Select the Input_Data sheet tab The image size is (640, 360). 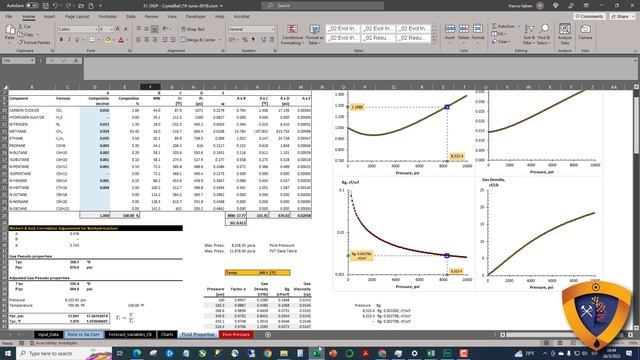tap(49, 335)
